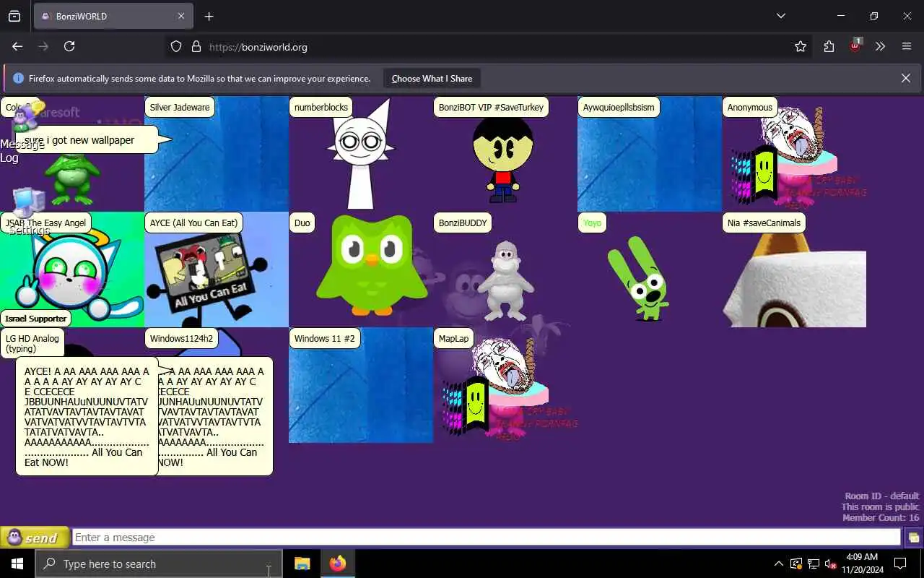Click the tracking protection shield icon
Viewport: 924px width, 578px height.
pyautogui.click(x=176, y=46)
